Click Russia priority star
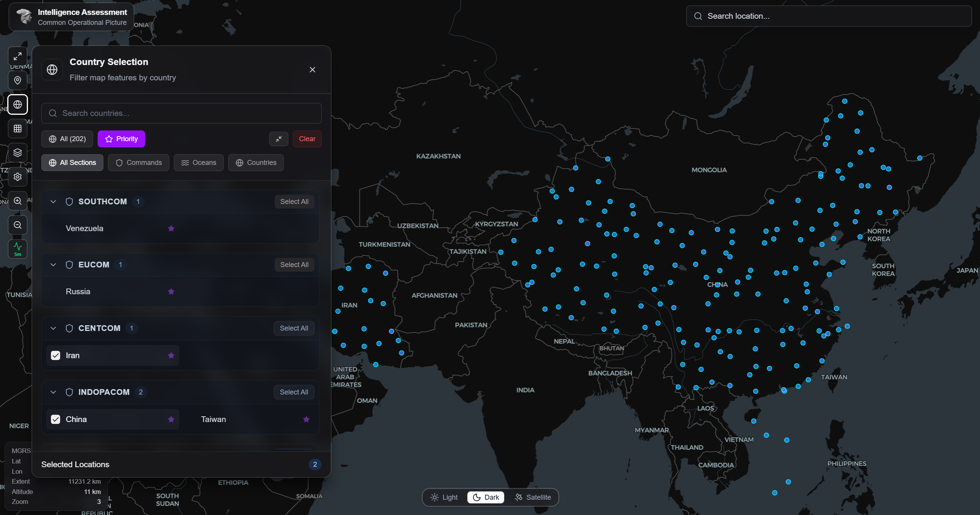The image size is (980, 515). tap(171, 292)
